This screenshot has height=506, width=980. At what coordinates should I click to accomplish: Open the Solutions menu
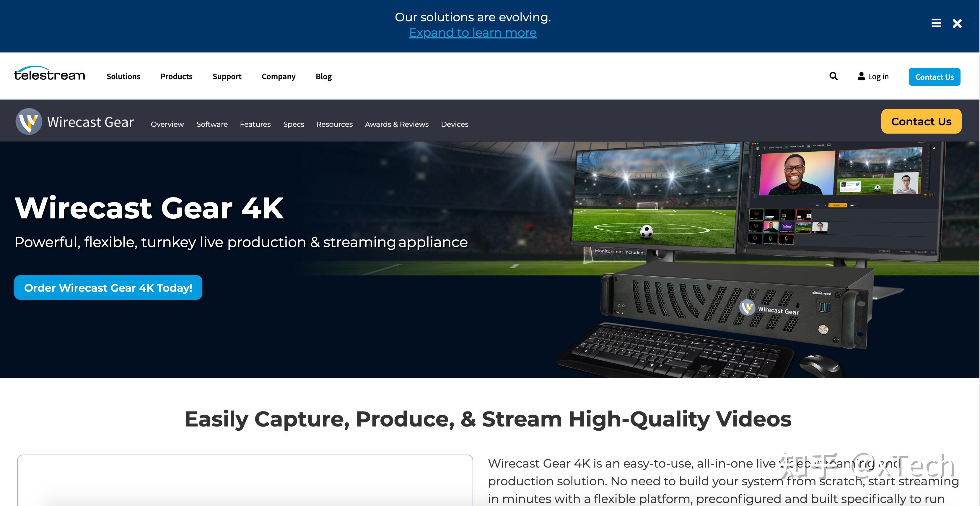[123, 77]
